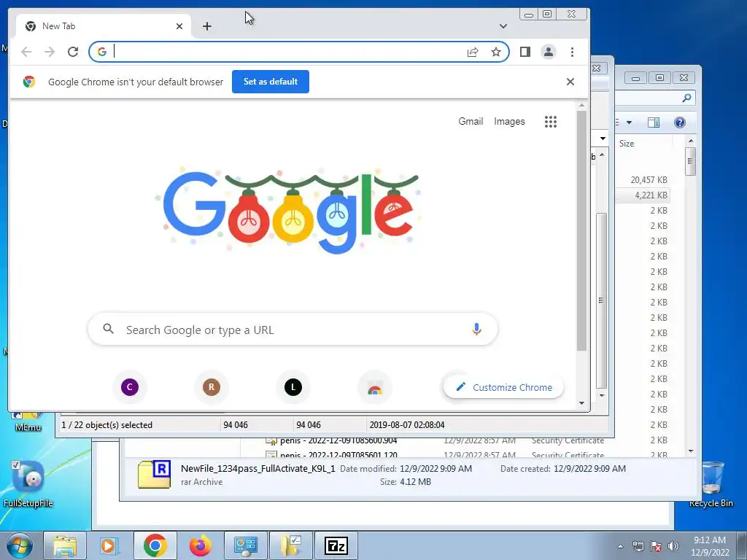Click the Chrome page vertical scrollbar

click(x=581, y=231)
